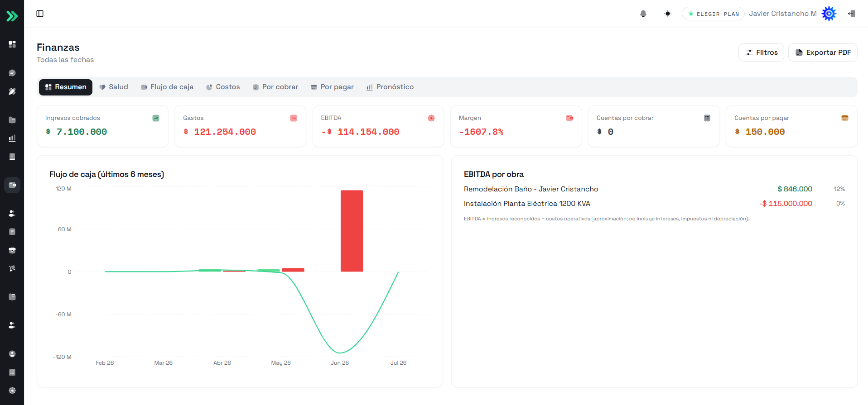868x405 pixels.
Task: Open the Flujo de caja tab
Action: tap(167, 87)
